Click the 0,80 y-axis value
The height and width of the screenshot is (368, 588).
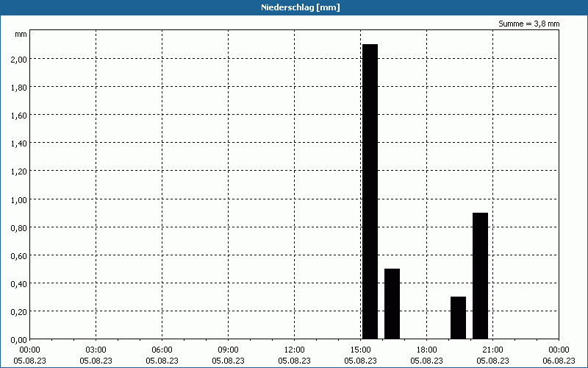19,227
